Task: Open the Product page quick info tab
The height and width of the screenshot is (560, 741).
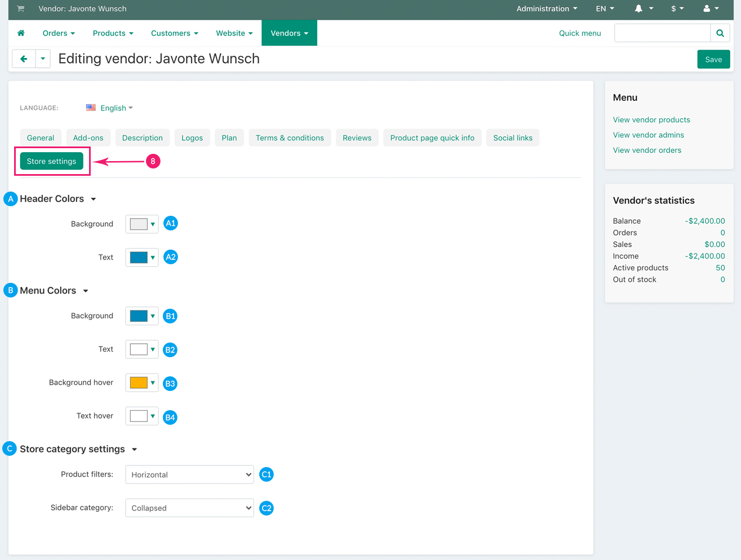Action: (x=432, y=138)
